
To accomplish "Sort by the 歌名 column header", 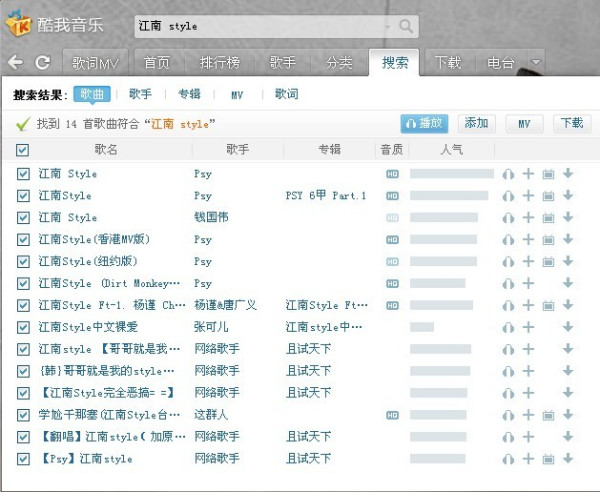I will pos(106,149).
